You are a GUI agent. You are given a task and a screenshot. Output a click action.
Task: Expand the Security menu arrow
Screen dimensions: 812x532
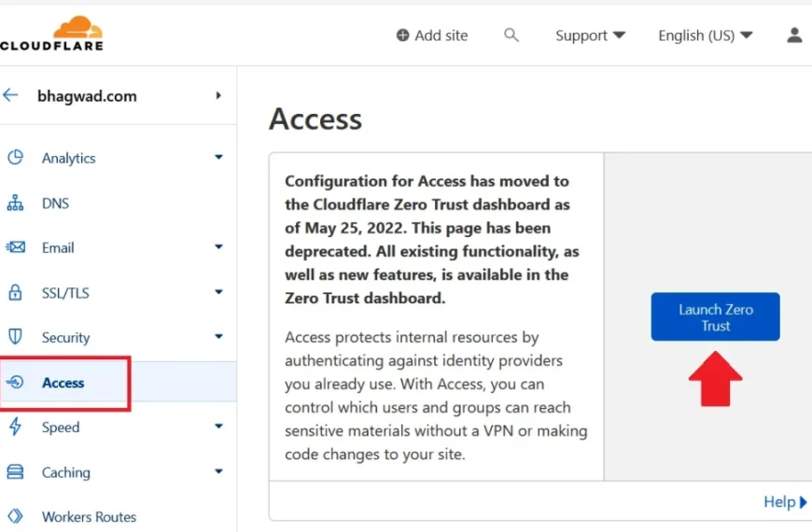(218, 337)
